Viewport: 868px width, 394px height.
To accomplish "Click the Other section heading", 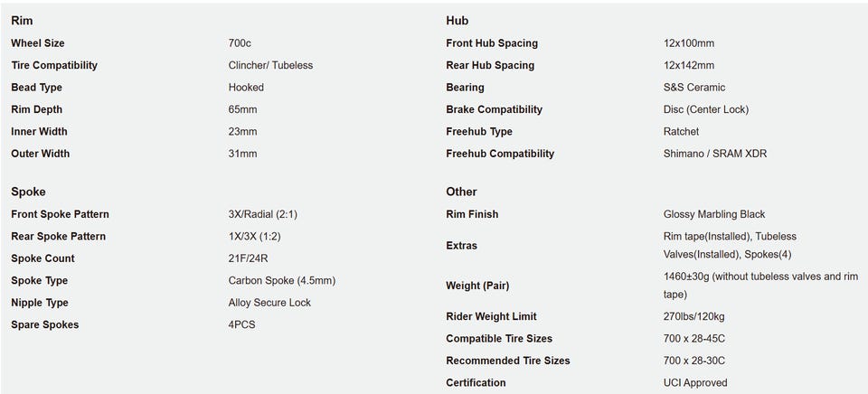I will (x=461, y=192).
